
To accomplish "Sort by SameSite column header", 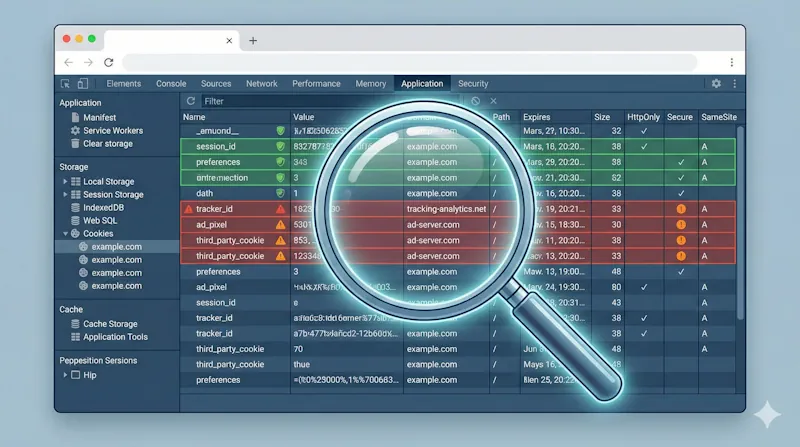I will coord(718,117).
